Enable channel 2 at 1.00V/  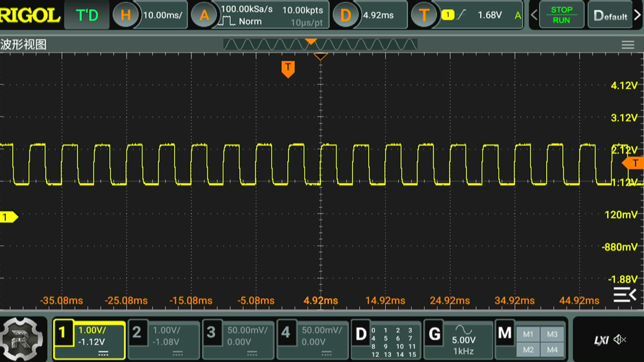(x=164, y=339)
